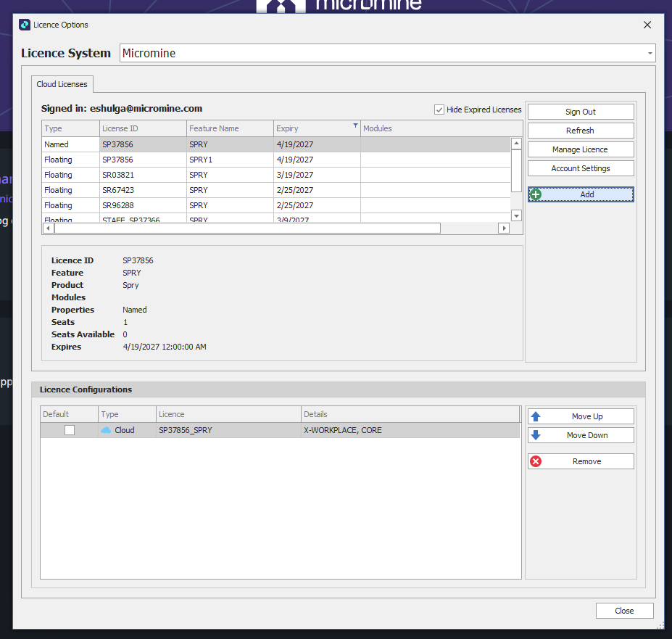Click the horizontal scroll left arrow
Viewport: 672px width, 639px height.
pos(49,228)
